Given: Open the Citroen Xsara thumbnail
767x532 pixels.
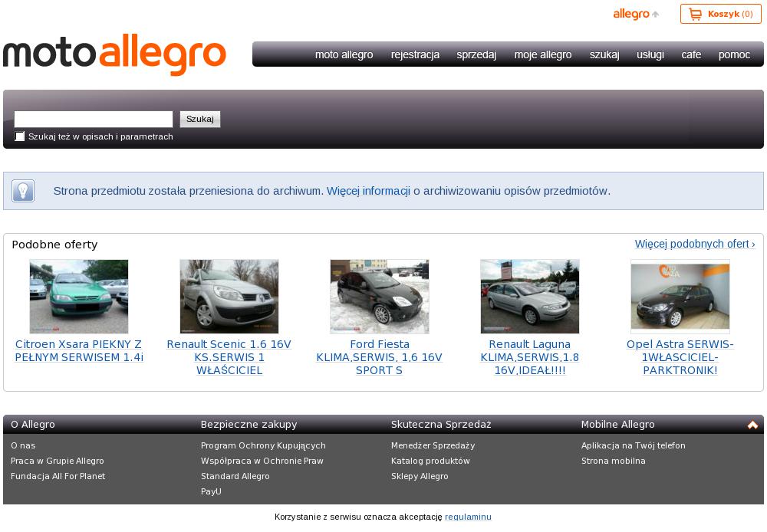Looking at the screenshot, I should [79, 297].
